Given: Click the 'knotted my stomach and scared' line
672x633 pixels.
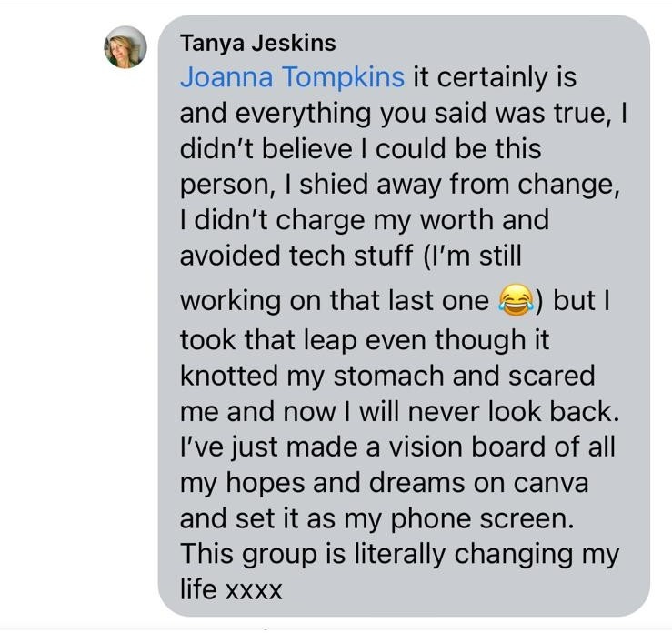Looking at the screenshot, I should click(x=386, y=375).
